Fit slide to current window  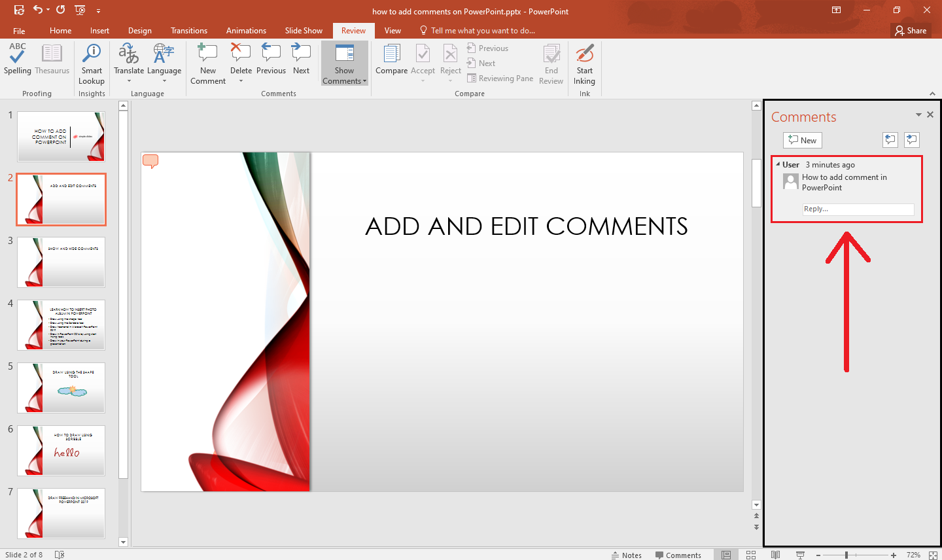933,555
